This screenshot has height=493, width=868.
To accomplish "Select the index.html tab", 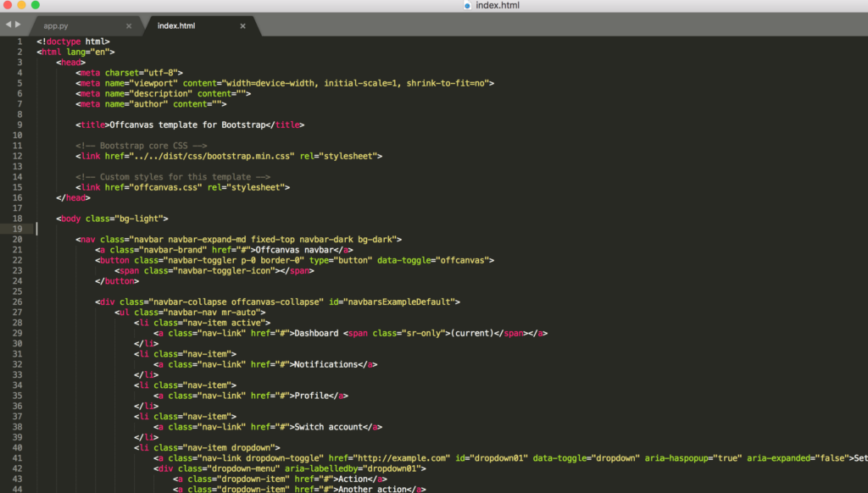I will point(176,26).
